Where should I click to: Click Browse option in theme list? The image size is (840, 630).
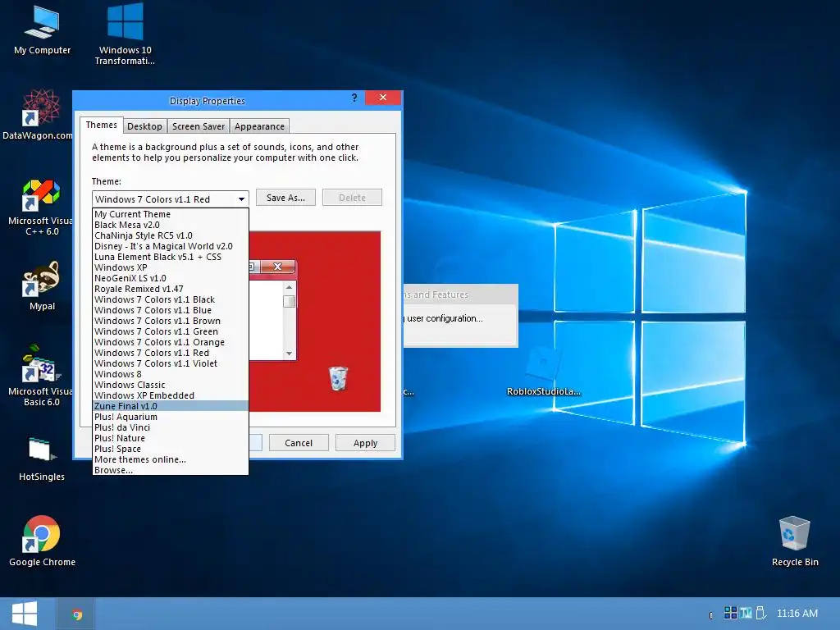(171, 470)
